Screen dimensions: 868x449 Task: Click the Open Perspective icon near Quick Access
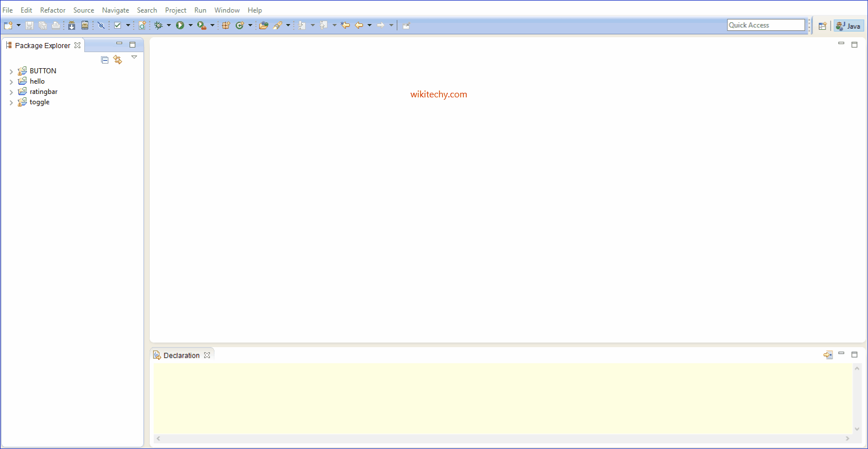[823, 25]
